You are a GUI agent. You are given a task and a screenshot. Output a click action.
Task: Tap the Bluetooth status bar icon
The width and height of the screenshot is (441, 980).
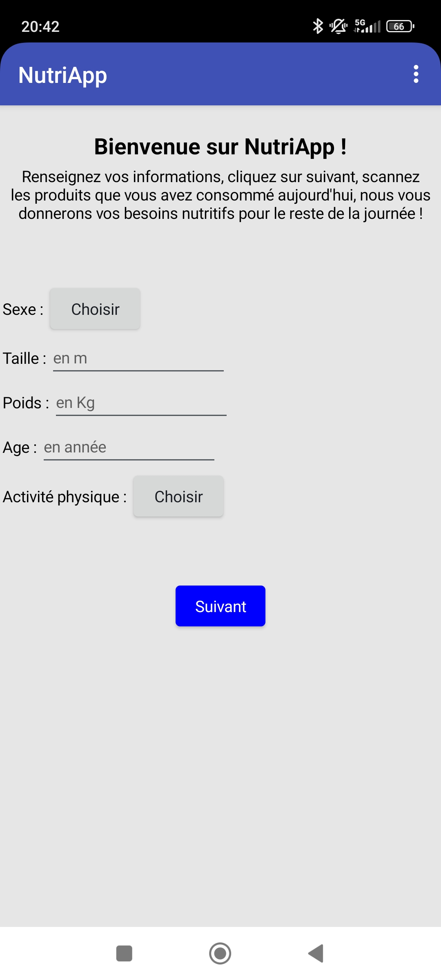point(318,26)
